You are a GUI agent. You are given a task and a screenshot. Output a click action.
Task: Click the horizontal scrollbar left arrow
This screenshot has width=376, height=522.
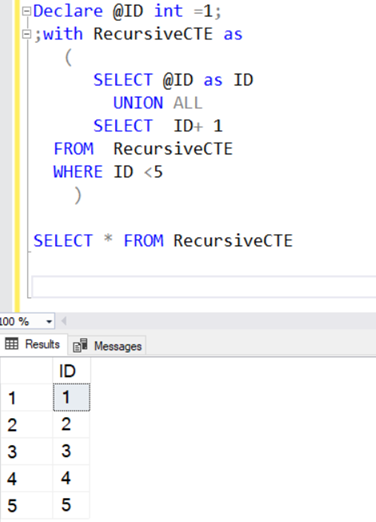[64, 321]
